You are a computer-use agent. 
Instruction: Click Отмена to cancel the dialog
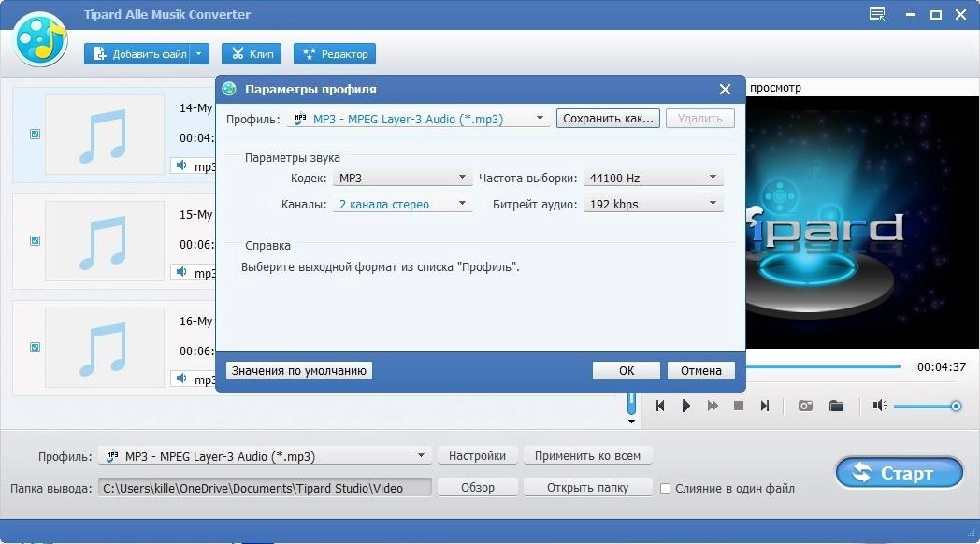tap(700, 370)
